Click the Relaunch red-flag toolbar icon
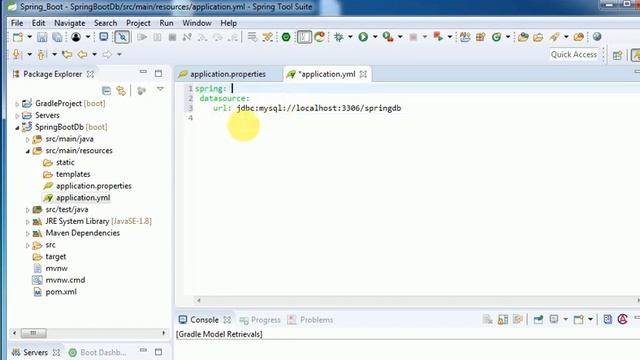The height and width of the screenshot is (360, 640). point(438,37)
